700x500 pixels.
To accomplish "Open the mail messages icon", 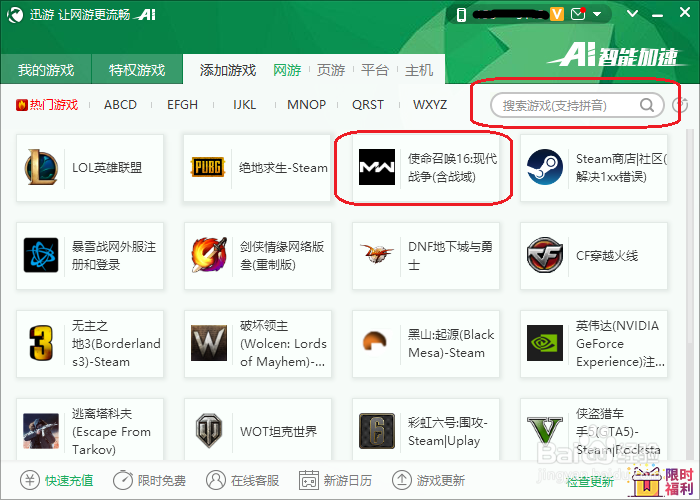I will tap(578, 14).
